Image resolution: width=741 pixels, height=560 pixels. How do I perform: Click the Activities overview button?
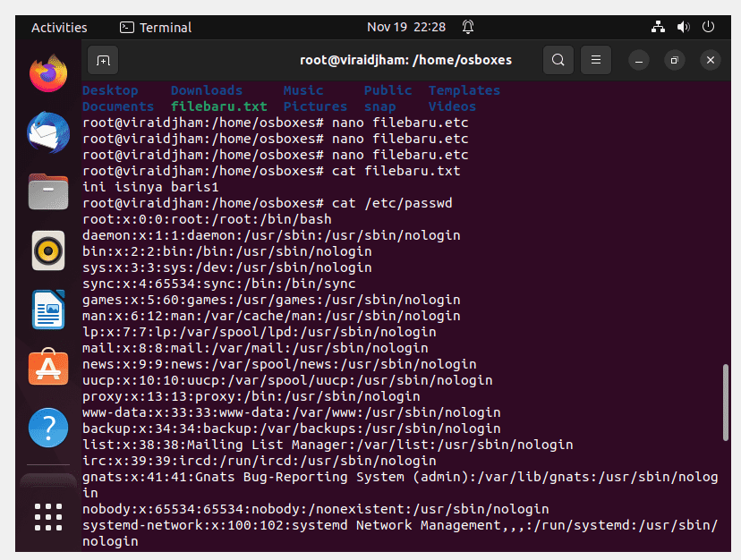pyautogui.click(x=59, y=28)
